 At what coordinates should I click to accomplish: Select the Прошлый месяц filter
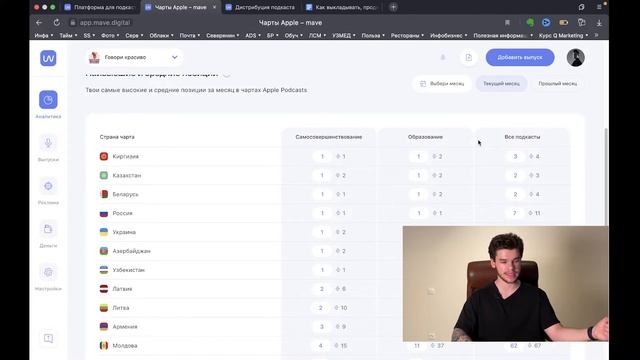[x=558, y=84]
